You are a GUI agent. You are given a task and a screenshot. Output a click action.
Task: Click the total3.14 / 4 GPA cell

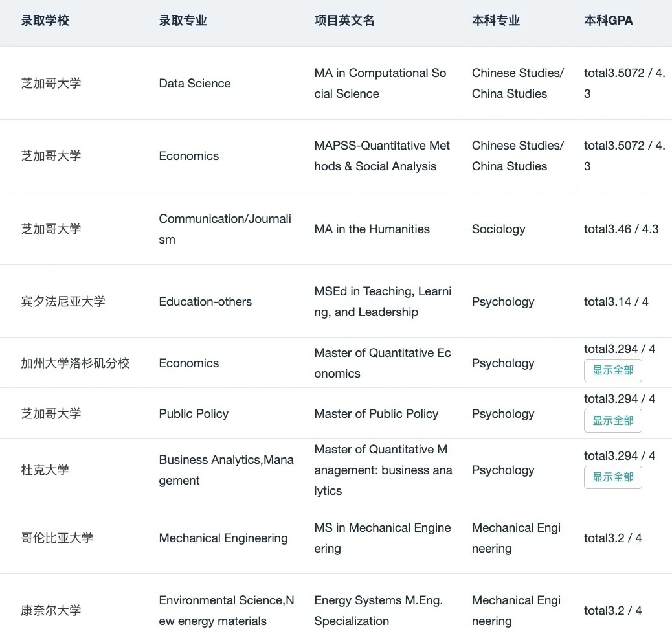[x=616, y=302]
